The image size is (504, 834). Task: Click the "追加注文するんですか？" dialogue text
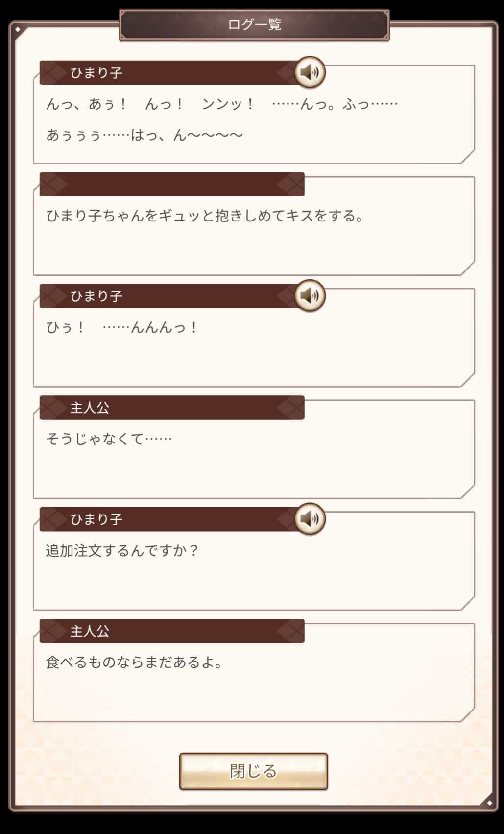coord(122,551)
